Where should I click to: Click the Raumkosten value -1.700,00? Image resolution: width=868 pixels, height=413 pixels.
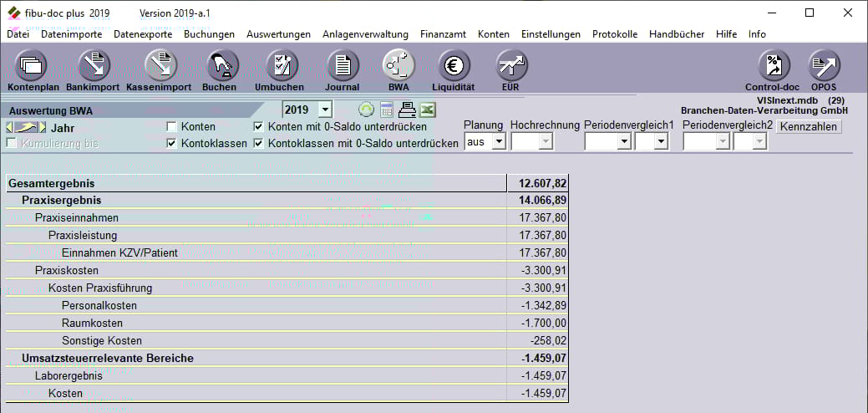[x=544, y=323]
